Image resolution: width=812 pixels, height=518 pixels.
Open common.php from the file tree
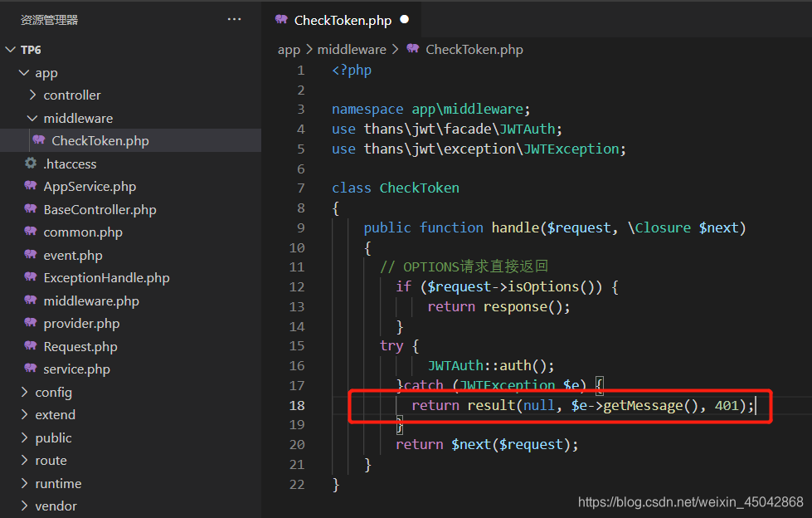(x=83, y=232)
